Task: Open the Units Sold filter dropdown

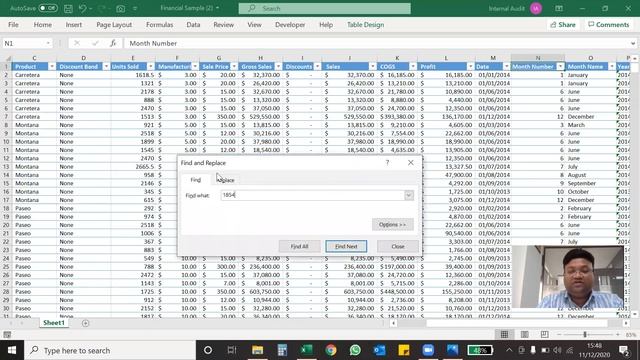Action: (x=151, y=67)
